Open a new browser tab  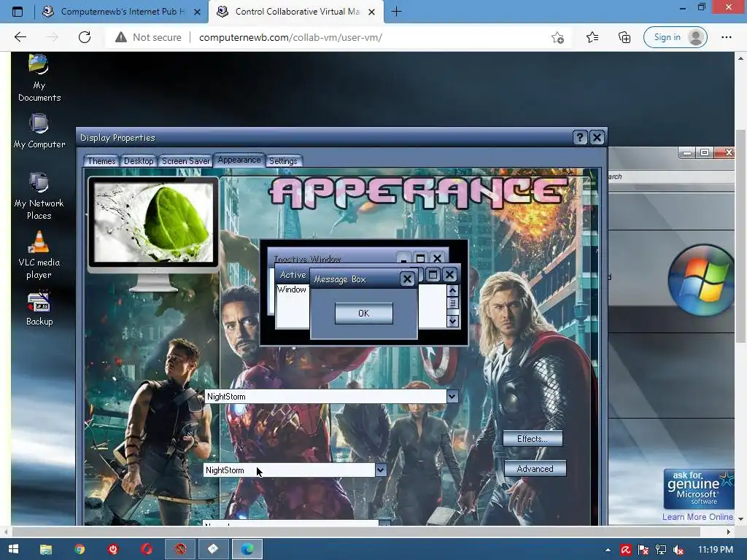tap(396, 12)
